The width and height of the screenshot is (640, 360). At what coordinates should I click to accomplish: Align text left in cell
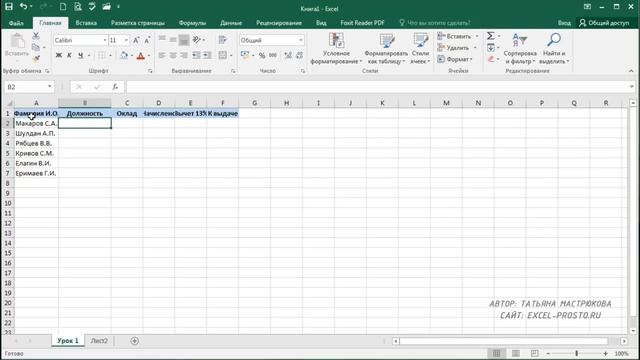coord(162,55)
